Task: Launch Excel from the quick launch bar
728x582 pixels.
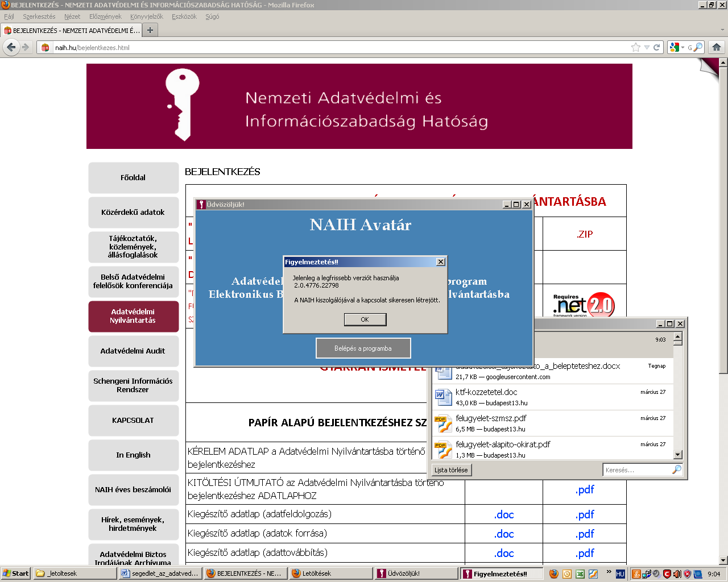Action: click(580, 573)
